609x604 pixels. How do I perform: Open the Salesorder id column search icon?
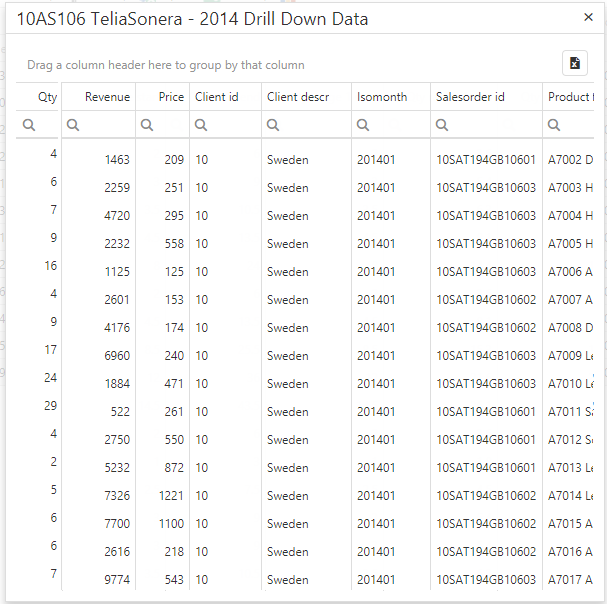tap(442, 125)
